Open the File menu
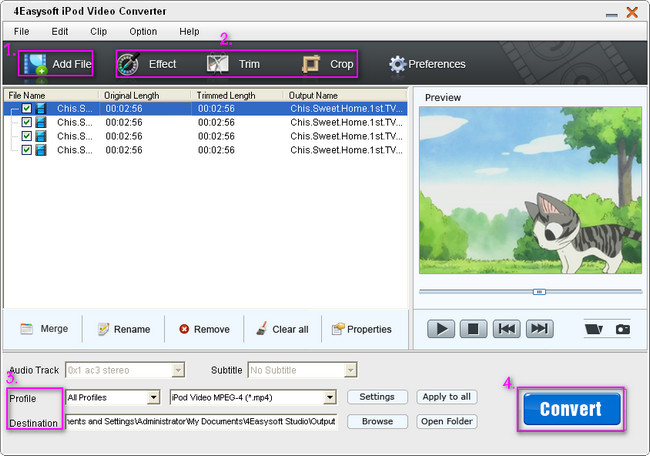This screenshot has width=650, height=456. [21, 32]
